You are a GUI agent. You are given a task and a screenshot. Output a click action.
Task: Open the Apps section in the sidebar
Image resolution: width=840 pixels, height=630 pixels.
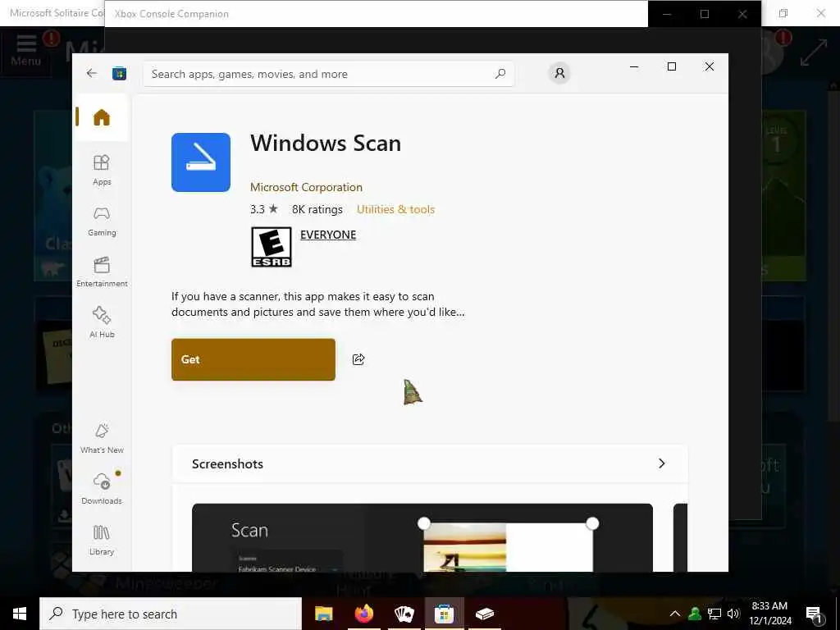click(101, 170)
